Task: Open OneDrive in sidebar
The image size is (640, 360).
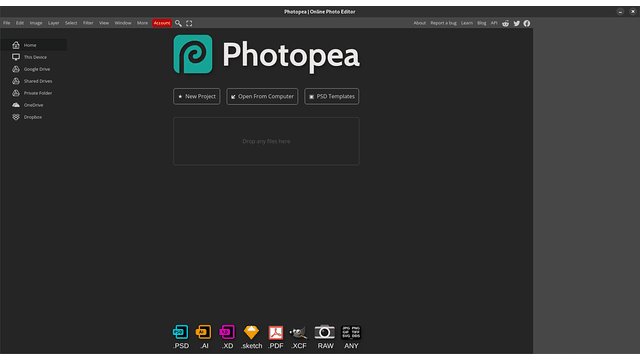Action: tap(33, 105)
